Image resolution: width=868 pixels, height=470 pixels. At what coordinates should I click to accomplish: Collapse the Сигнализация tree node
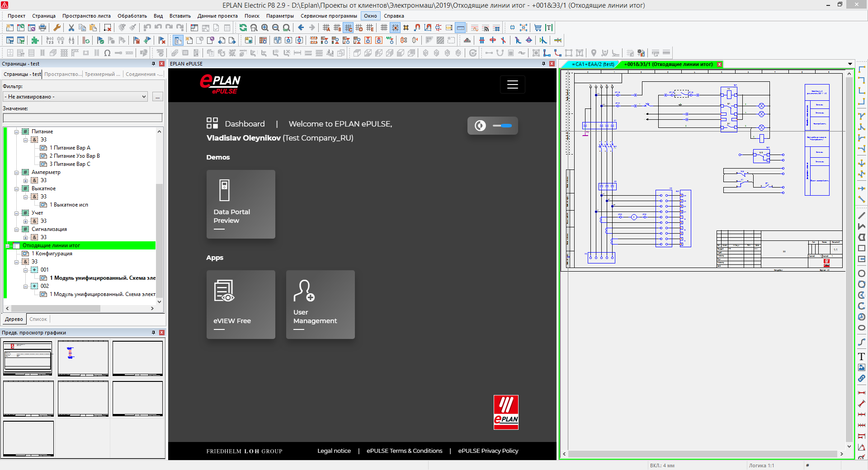click(16, 229)
